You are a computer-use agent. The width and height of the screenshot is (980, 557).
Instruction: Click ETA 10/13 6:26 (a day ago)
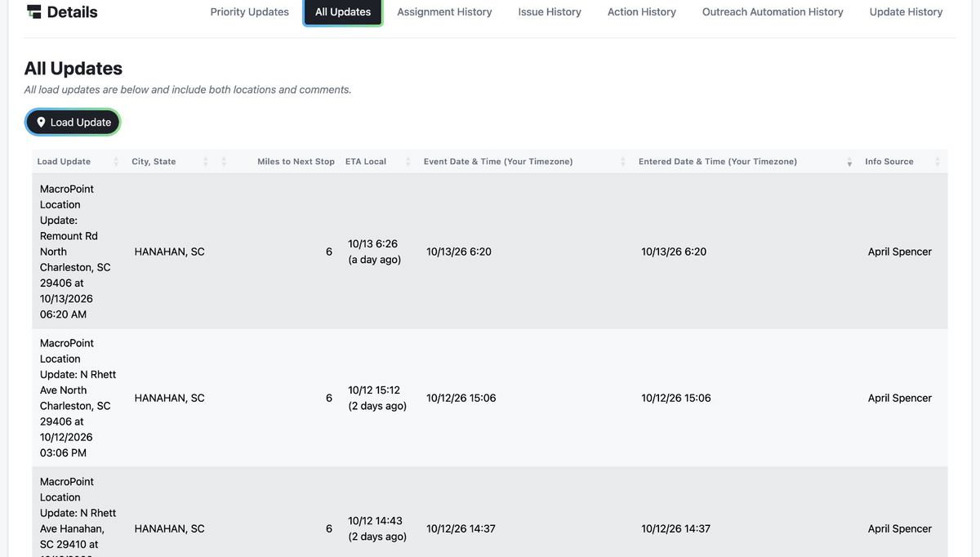pos(374,252)
